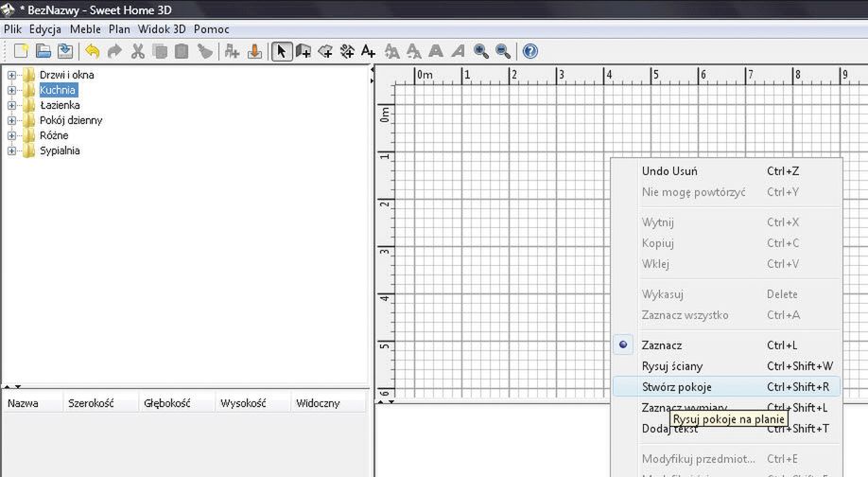Expand the Drzwi i okna folder
Screen dimensions: 868x477
pos(11,75)
